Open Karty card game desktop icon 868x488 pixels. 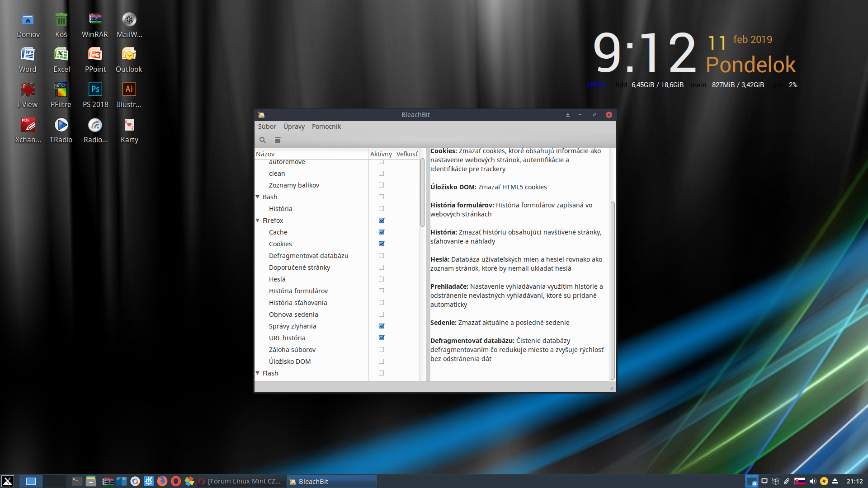click(x=129, y=131)
